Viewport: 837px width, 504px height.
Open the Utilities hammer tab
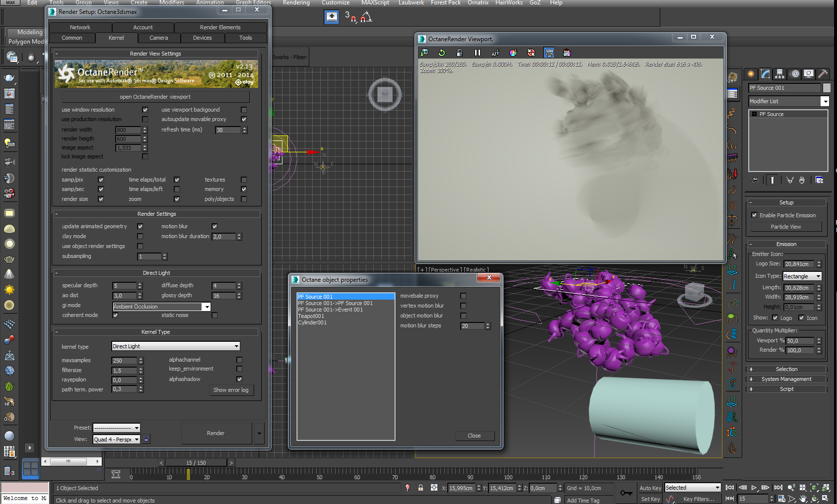click(823, 74)
